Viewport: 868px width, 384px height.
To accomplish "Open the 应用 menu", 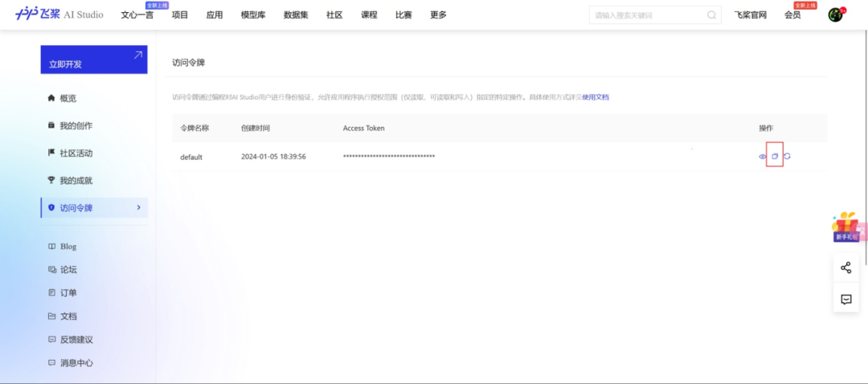I will (x=215, y=15).
